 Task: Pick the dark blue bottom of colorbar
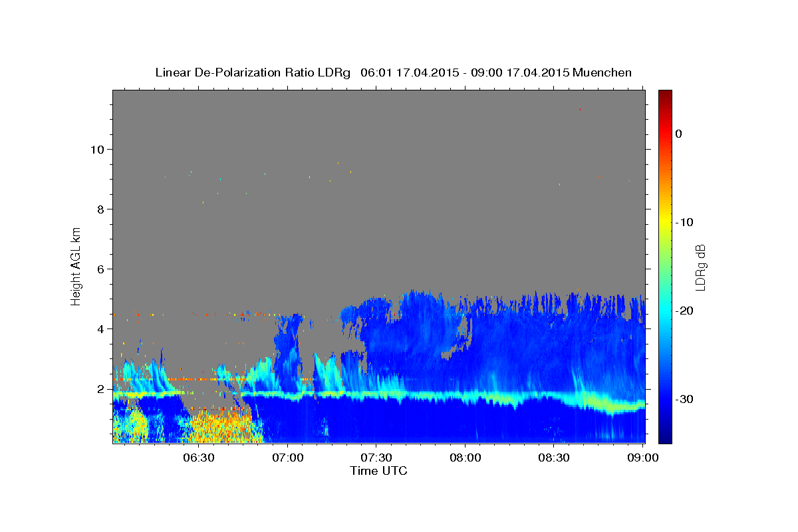[x=665, y=438]
